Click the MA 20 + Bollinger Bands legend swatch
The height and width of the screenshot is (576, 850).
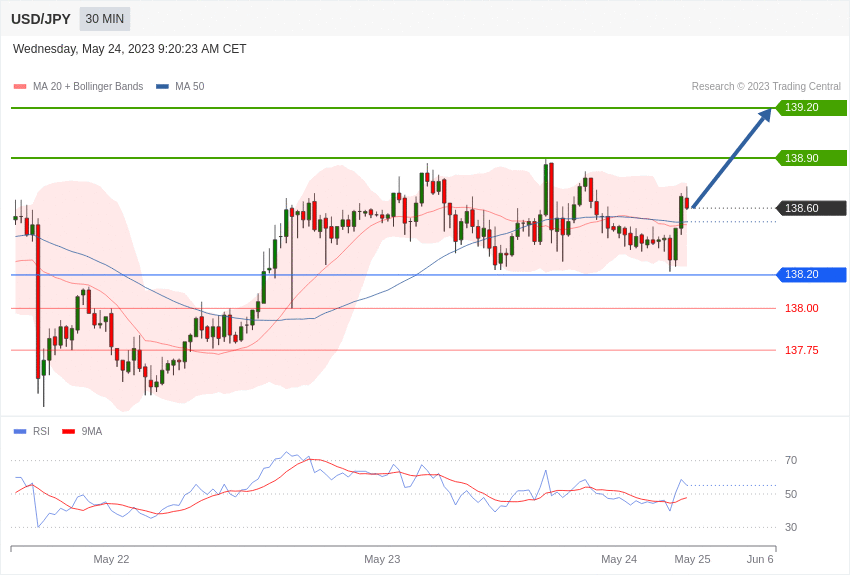[20, 87]
